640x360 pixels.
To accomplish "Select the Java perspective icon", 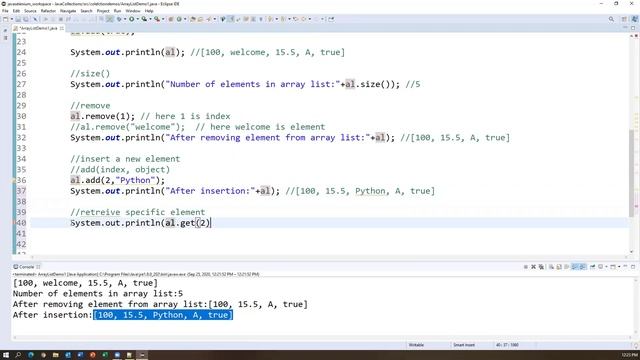I will [634, 19].
